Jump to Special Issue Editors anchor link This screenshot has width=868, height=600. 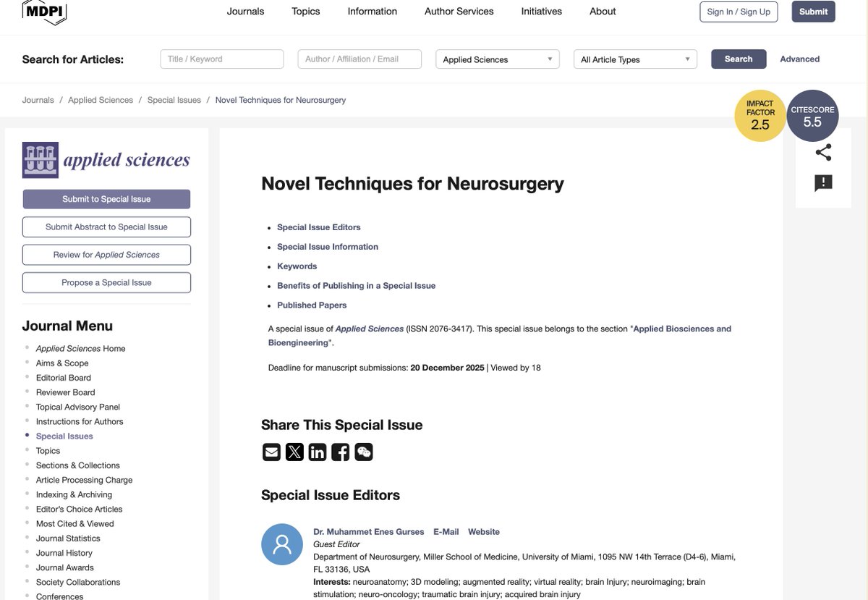click(319, 227)
